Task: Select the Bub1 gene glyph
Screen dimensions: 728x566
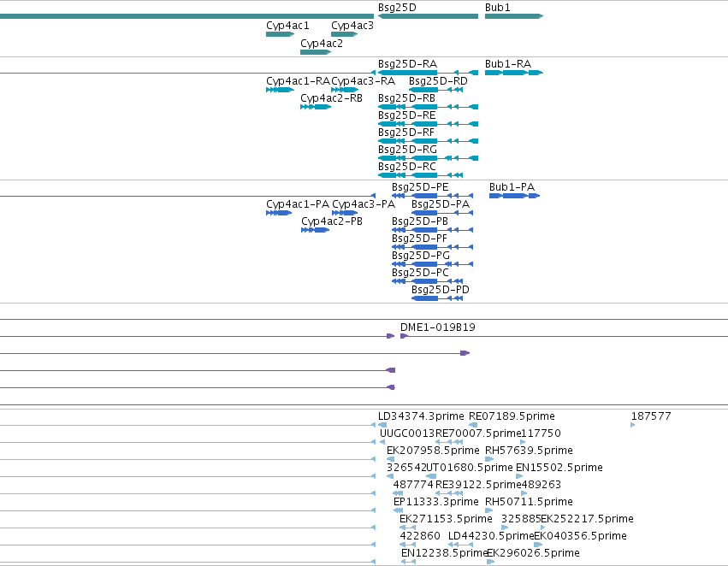Action: 514,16
